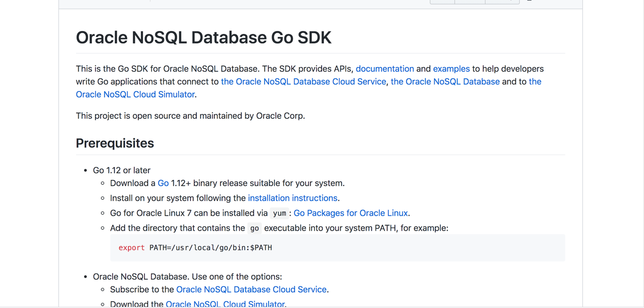Click the inline "yum" code snippet

(279, 214)
